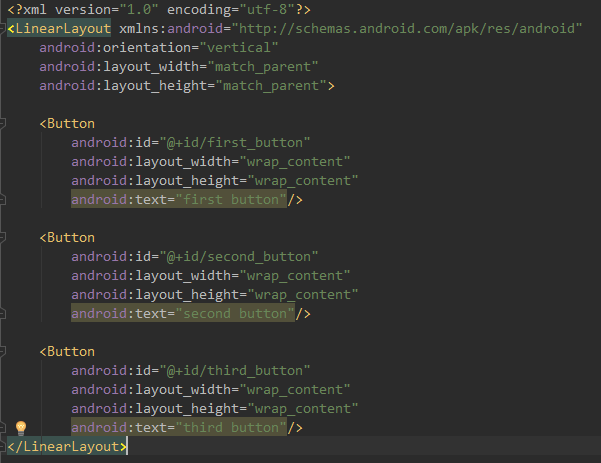Click the opening LinearLayout tag

click(x=59, y=28)
